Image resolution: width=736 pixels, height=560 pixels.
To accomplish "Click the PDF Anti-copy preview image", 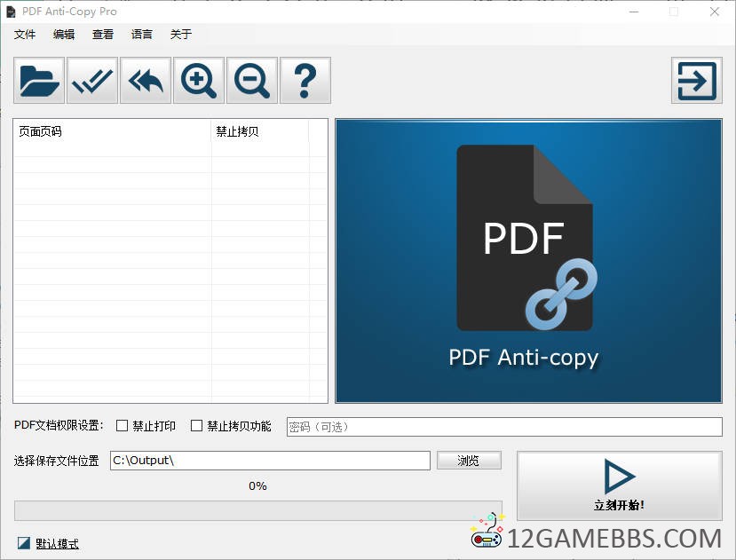I will 528,261.
